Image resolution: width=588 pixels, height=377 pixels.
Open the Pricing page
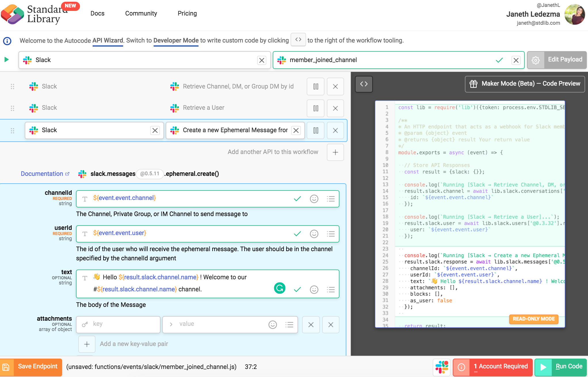pyautogui.click(x=187, y=13)
